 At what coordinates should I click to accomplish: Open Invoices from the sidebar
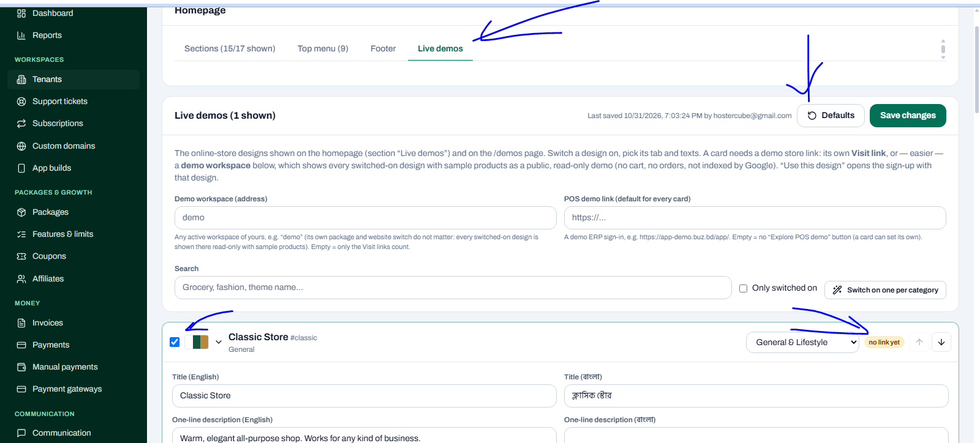coord(73,322)
